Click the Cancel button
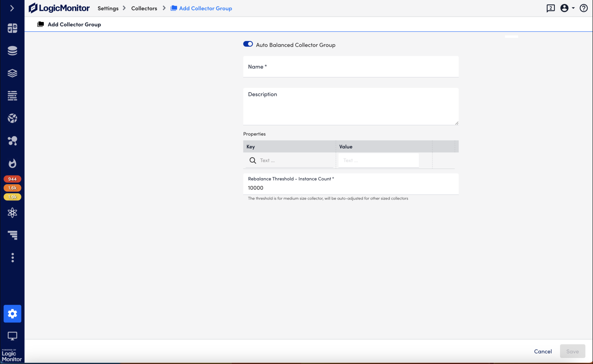 pyautogui.click(x=542, y=351)
